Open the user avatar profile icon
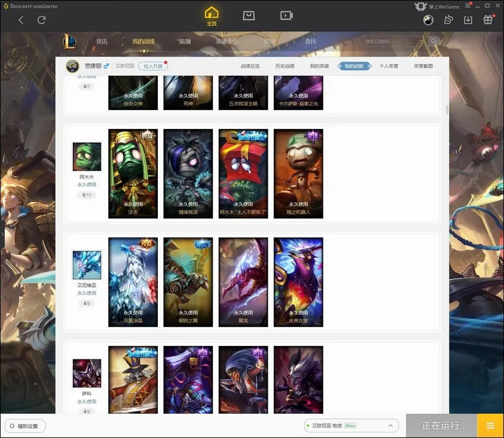This screenshot has height=438, width=504. pos(428,20)
